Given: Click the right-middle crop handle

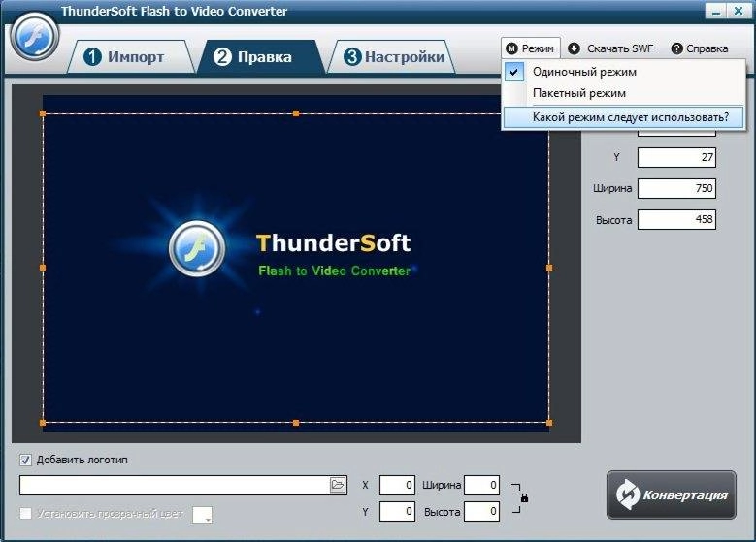Looking at the screenshot, I should (549, 268).
